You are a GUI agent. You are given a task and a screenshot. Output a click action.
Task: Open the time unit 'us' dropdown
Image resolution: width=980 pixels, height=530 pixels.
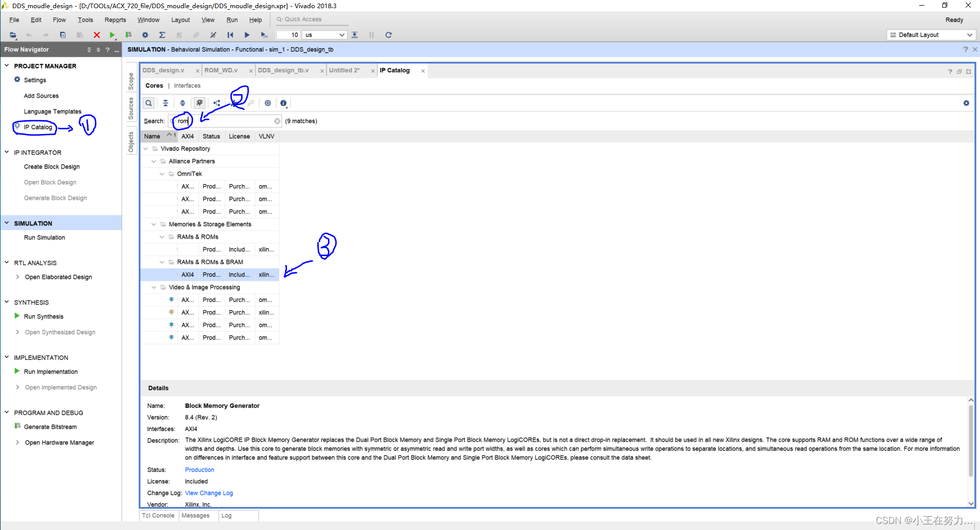(x=325, y=35)
